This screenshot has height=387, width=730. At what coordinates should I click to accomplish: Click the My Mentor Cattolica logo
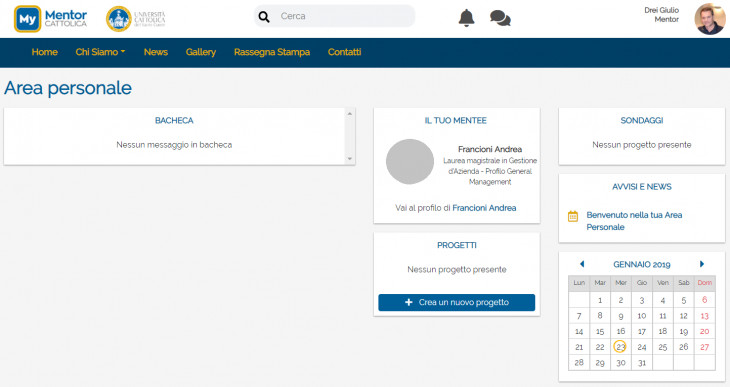[50, 19]
